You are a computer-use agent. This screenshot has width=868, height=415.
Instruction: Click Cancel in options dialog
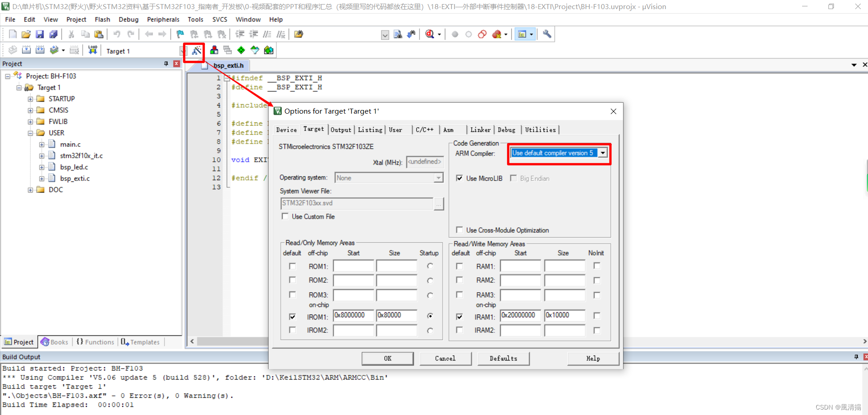pyautogui.click(x=445, y=358)
